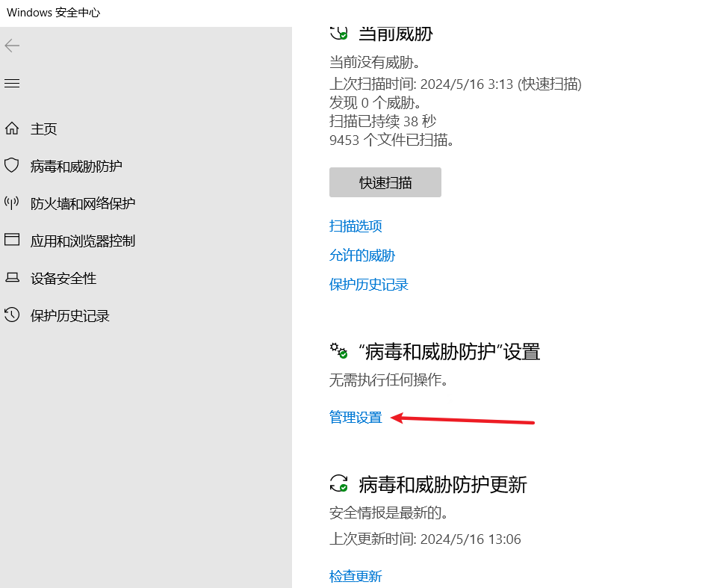Open 防火墙和网络保护 section
Viewport: 720px width, 588px height.
coord(83,203)
